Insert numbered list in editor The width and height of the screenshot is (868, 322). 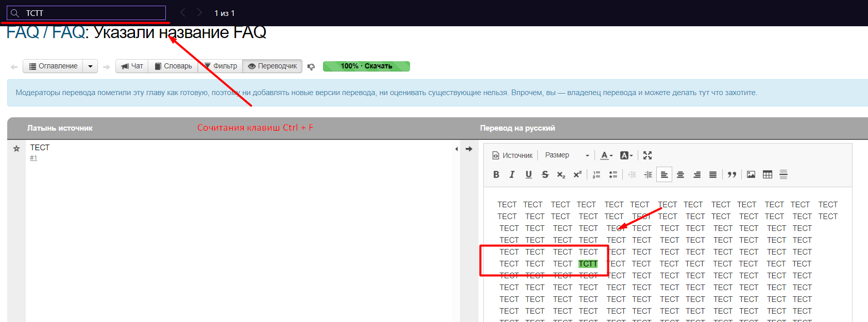pos(597,175)
